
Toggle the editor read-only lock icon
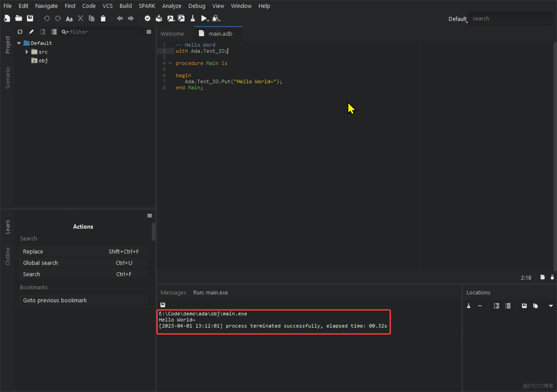coord(552,277)
